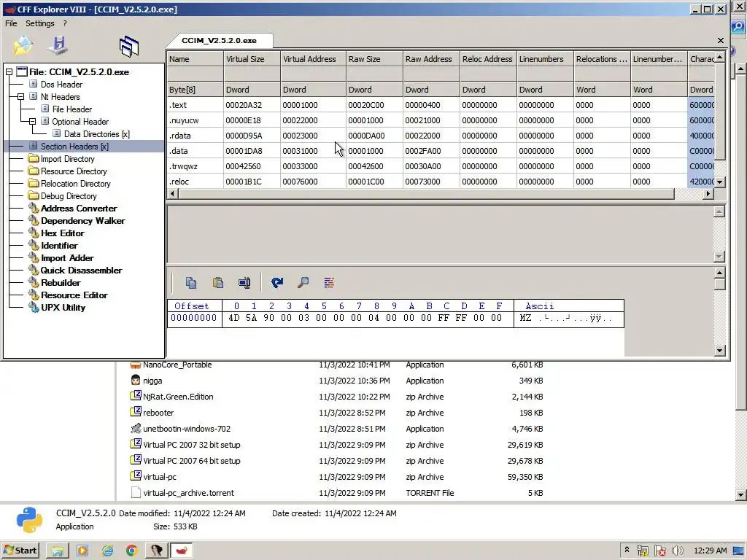The height and width of the screenshot is (560, 747).
Task: Click the hex view options lines icon
Action: tap(329, 283)
